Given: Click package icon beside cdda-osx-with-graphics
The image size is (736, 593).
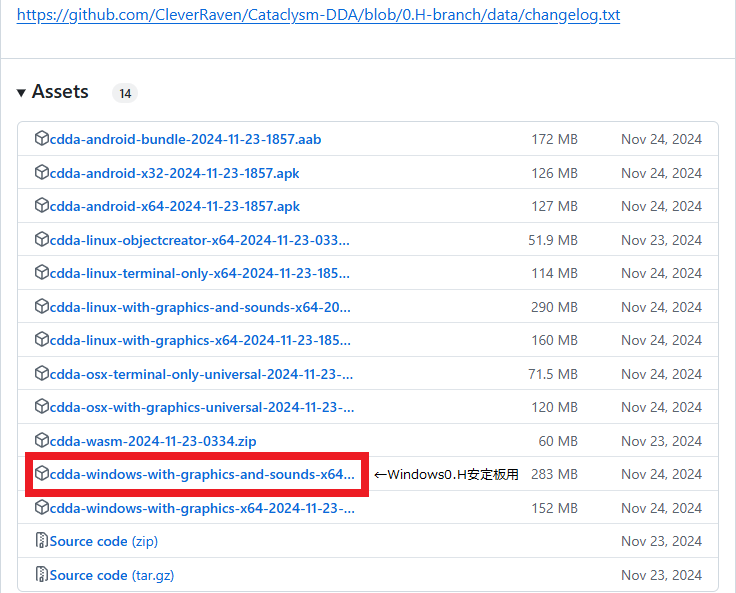Looking at the screenshot, I should coord(42,406).
